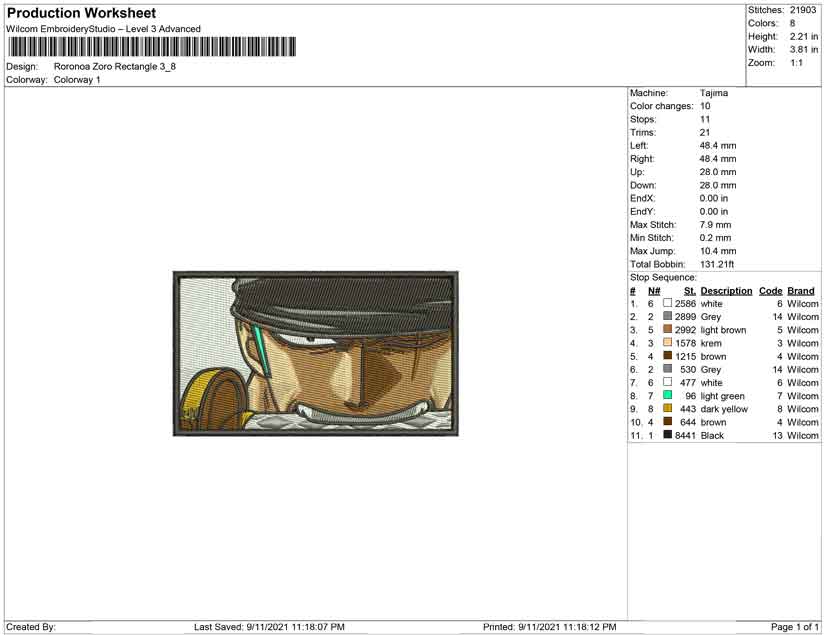This screenshot has height=635, width=825.
Task: Click the 'Description' column header
Action: pyautogui.click(x=727, y=291)
